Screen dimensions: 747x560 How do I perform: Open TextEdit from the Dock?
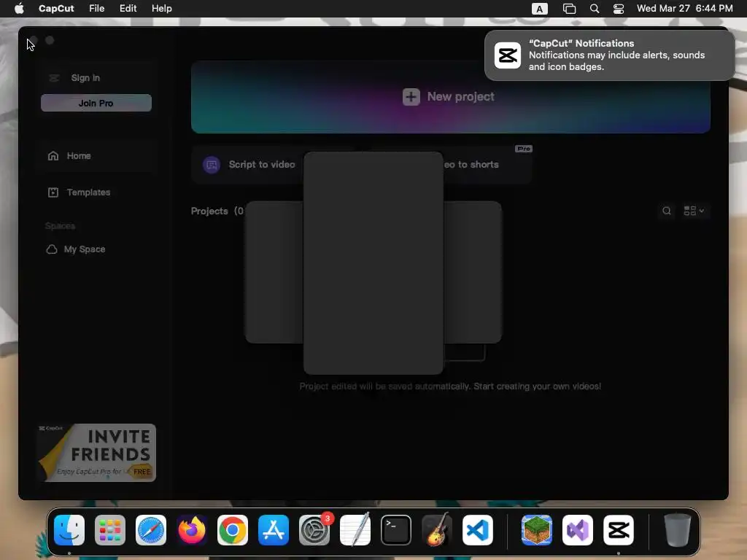[355, 530]
